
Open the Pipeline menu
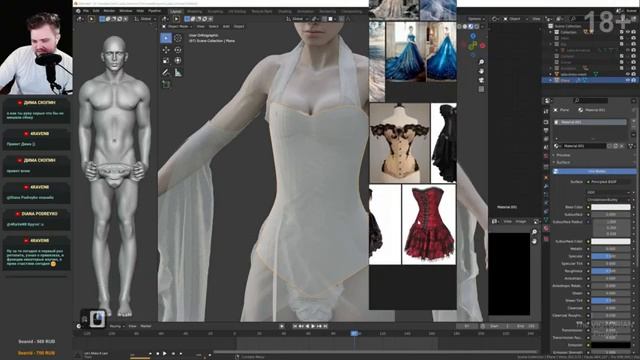[154, 11]
